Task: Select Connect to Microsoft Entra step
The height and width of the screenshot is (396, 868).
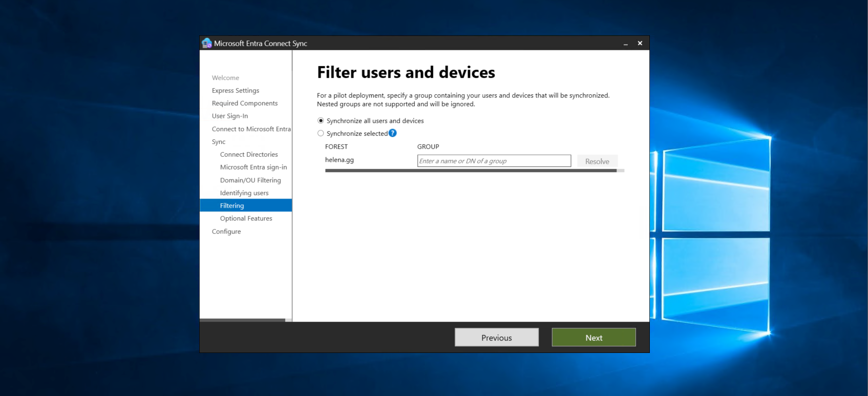Action: point(251,129)
